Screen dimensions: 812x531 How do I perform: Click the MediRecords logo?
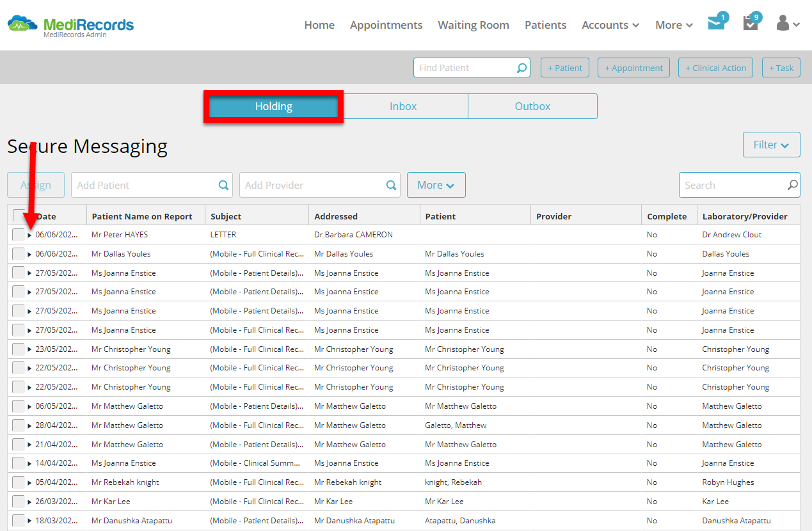tap(70, 26)
